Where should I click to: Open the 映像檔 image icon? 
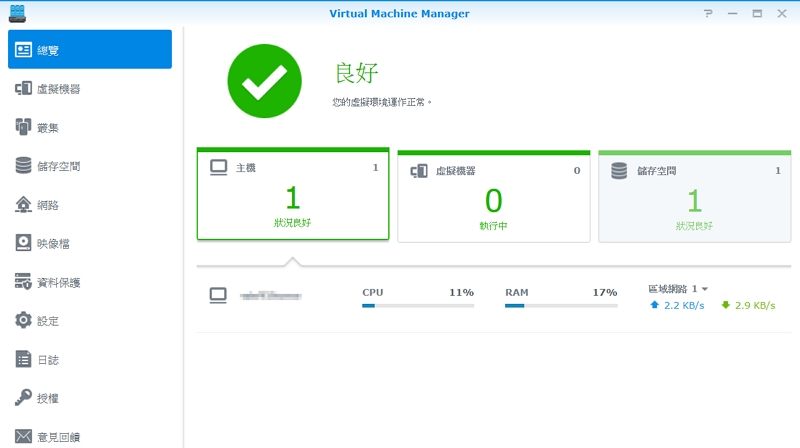23,243
